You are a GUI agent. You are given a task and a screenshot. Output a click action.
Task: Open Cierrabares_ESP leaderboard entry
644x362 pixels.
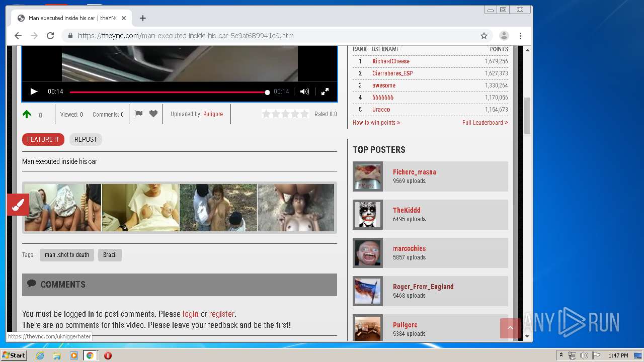[x=392, y=73]
